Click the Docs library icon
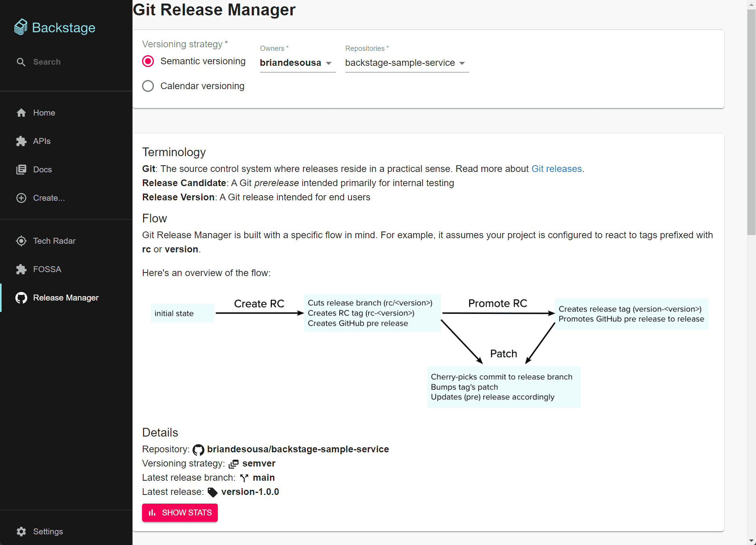The height and width of the screenshot is (545, 756). tap(21, 170)
